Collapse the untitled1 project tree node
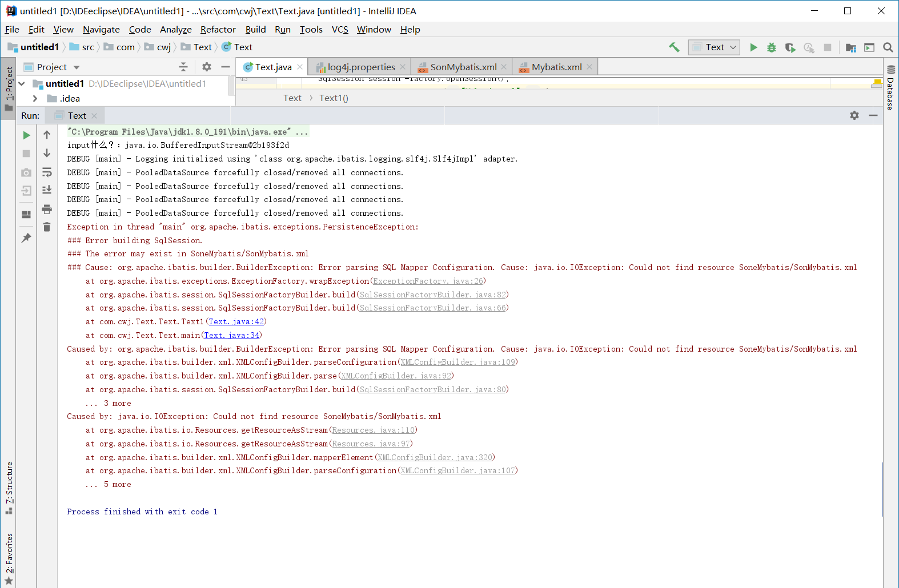Image resolution: width=899 pixels, height=588 pixels. click(x=22, y=84)
